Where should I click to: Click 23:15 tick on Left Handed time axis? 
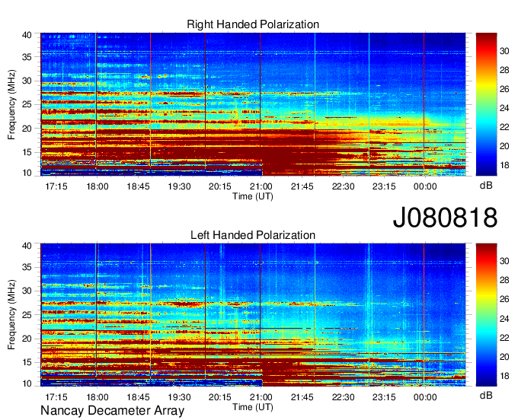click(384, 397)
